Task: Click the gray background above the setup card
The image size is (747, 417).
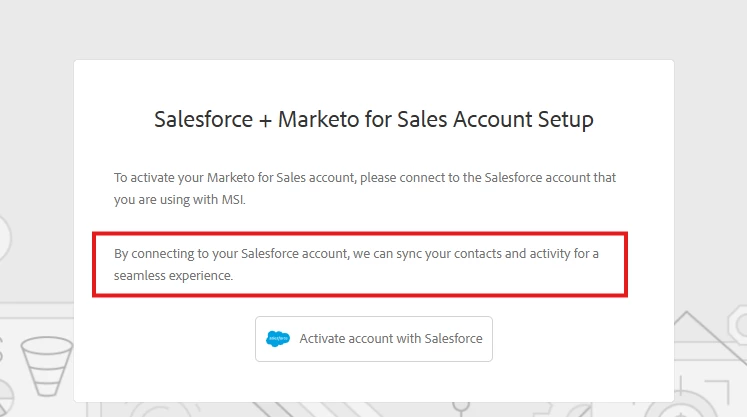Action: (x=373, y=28)
